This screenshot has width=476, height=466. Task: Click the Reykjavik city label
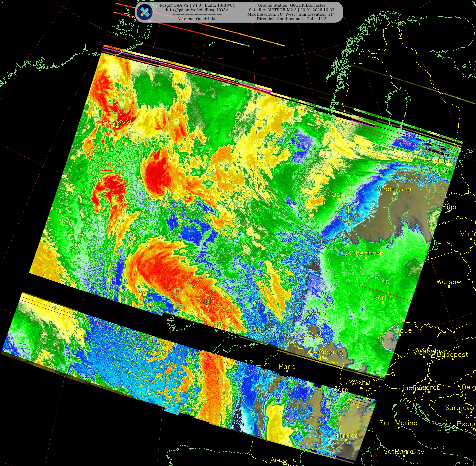click(x=117, y=122)
